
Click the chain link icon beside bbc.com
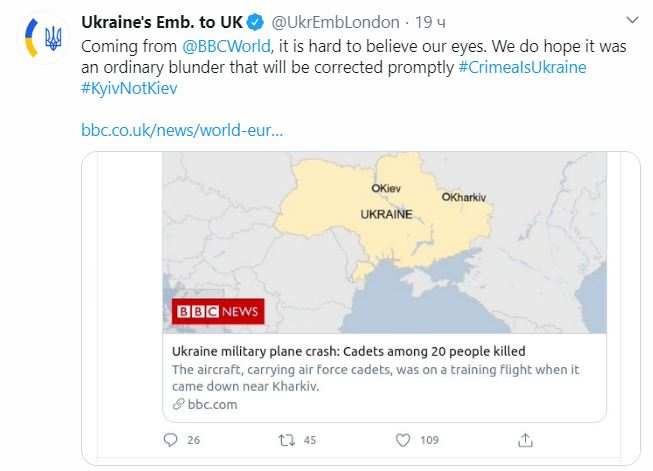177,404
